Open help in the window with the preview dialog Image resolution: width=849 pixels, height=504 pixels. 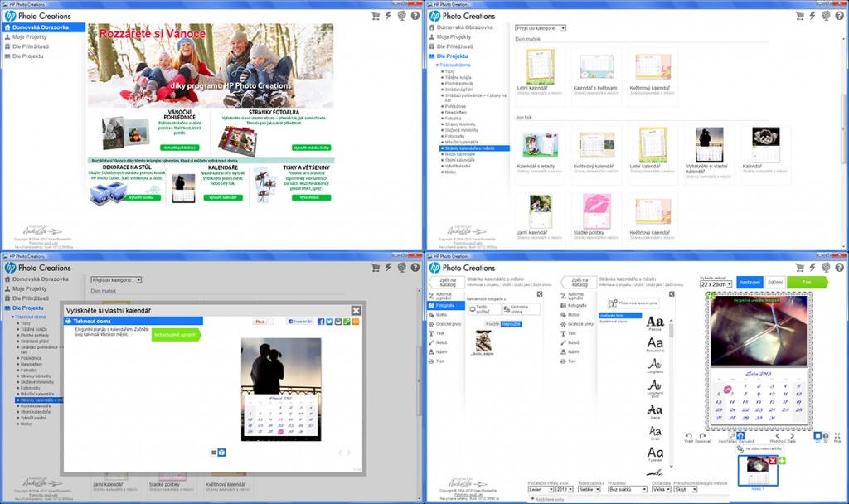(415, 268)
